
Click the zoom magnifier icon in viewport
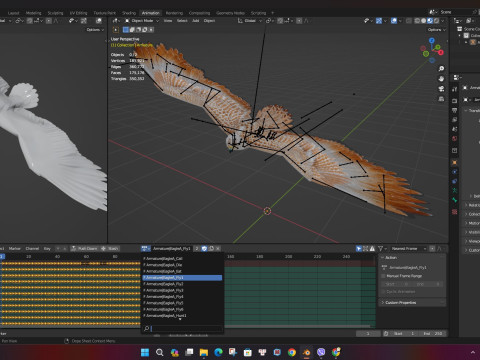(x=441, y=69)
